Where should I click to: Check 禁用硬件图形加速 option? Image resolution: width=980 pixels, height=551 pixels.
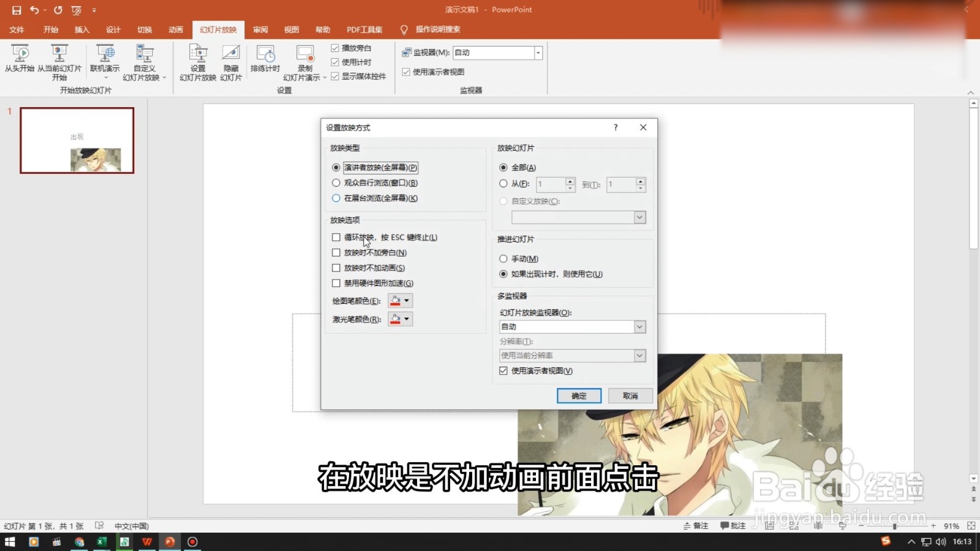pyautogui.click(x=336, y=283)
